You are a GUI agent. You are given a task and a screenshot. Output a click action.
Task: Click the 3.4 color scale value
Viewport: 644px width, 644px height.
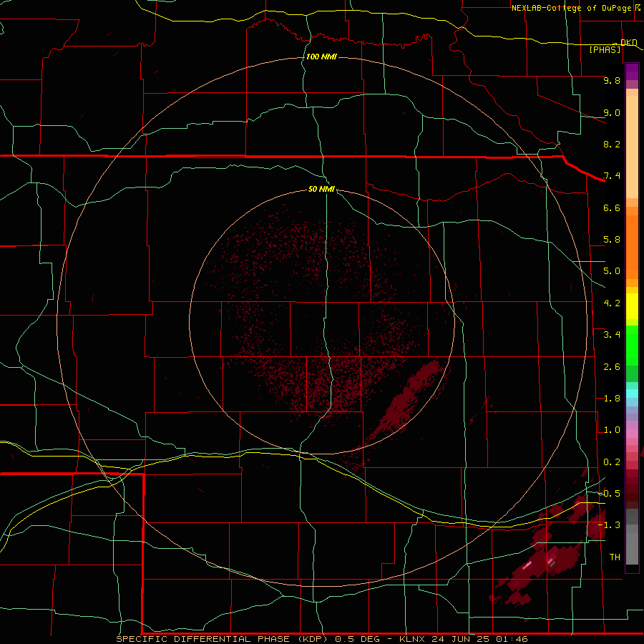click(612, 335)
